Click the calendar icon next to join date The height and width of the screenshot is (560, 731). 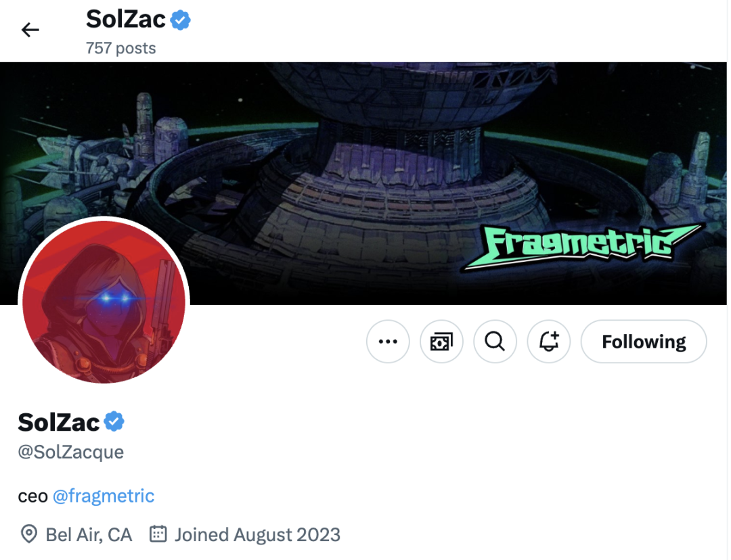tap(158, 535)
